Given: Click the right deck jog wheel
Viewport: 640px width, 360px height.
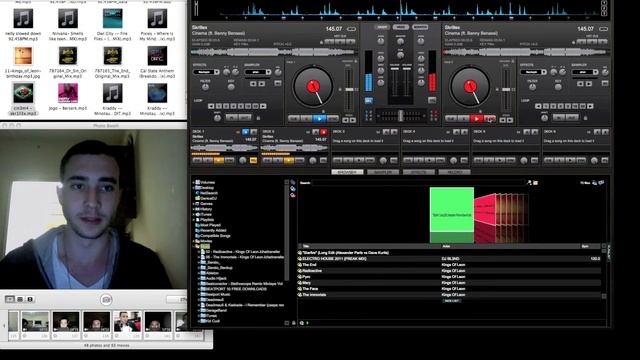Looking at the screenshot, I should pos(470,87).
